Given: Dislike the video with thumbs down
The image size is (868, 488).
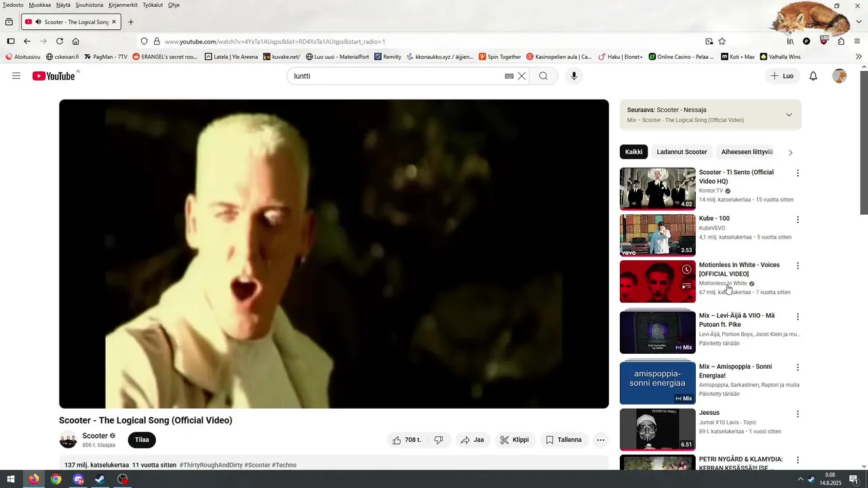Looking at the screenshot, I should pyautogui.click(x=439, y=440).
